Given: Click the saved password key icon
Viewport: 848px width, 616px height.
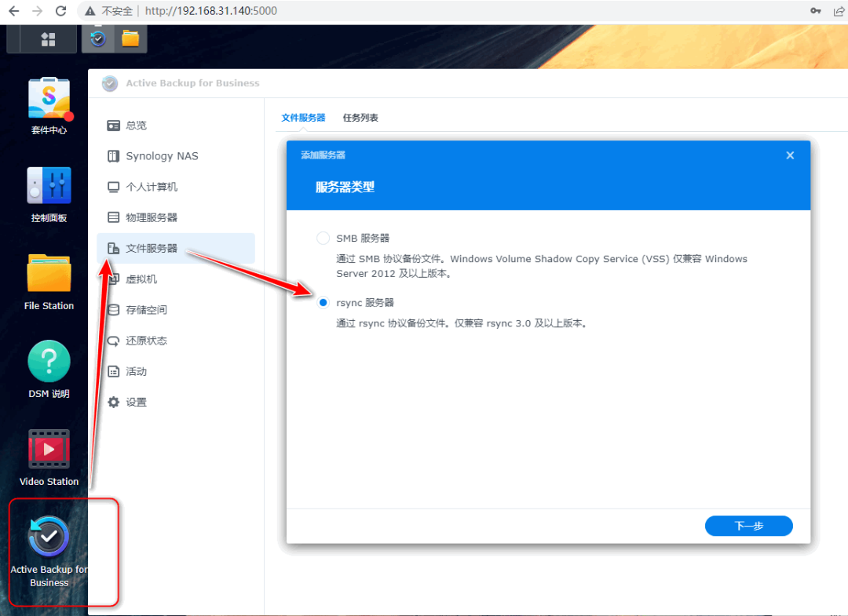Looking at the screenshot, I should [816, 11].
